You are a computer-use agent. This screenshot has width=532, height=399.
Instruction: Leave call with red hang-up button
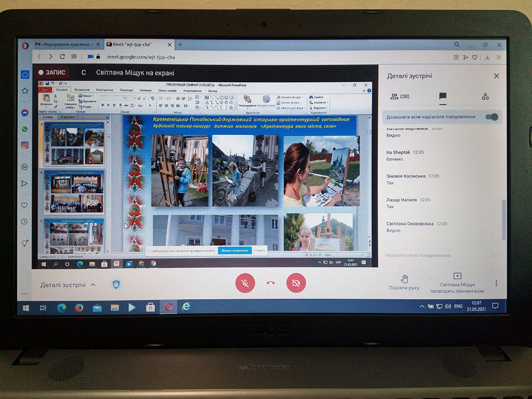pyautogui.click(x=270, y=283)
